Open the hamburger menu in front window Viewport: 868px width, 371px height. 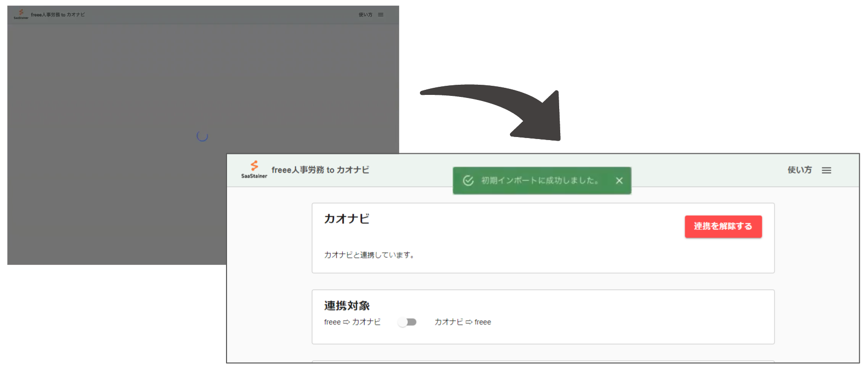[826, 171]
